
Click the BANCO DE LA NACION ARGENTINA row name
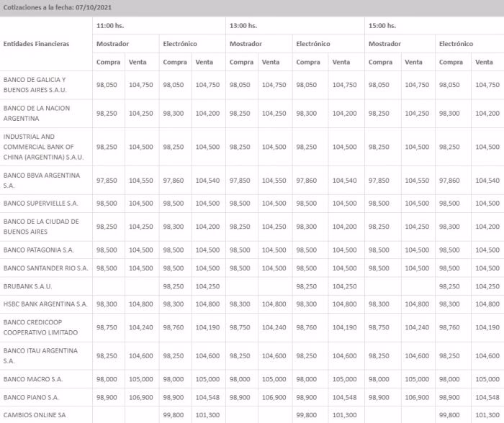coord(36,114)
